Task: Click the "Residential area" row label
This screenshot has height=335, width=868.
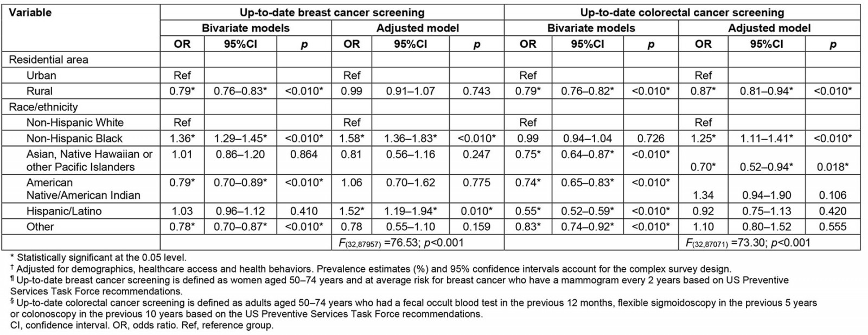Action: click(x=48, y=60)
